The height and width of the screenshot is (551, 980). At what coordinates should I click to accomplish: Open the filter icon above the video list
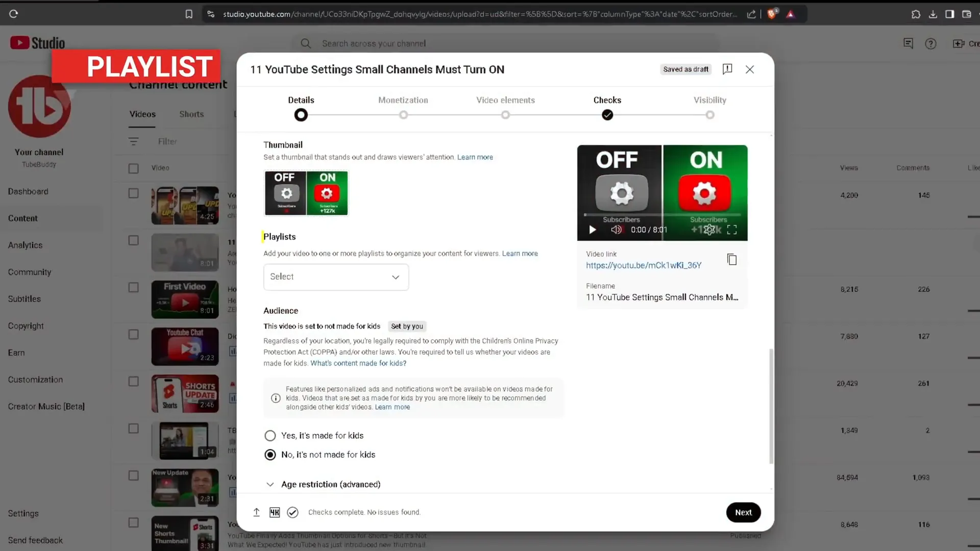tap(134, 141)
